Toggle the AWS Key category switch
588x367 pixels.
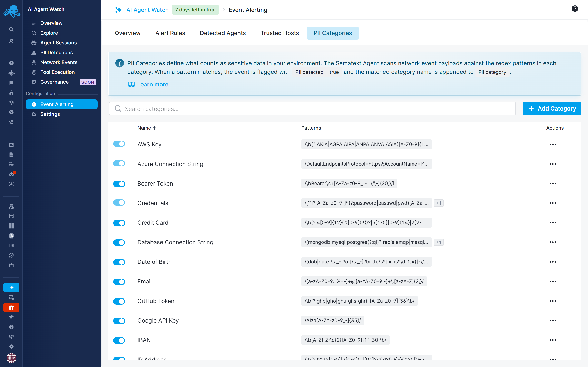(x=119, y=144)
